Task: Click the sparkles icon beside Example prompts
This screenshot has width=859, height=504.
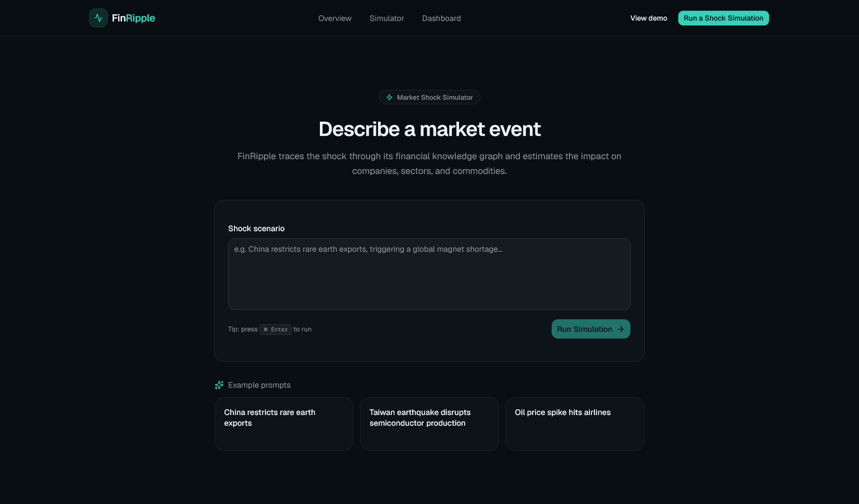Action: [219, 385]
